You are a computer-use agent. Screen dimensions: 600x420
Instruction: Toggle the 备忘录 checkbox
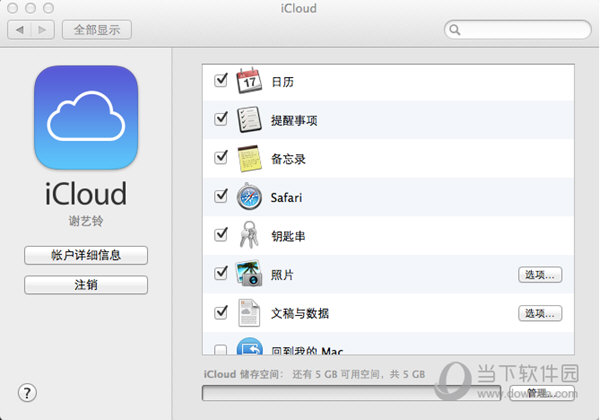[221, 158]
